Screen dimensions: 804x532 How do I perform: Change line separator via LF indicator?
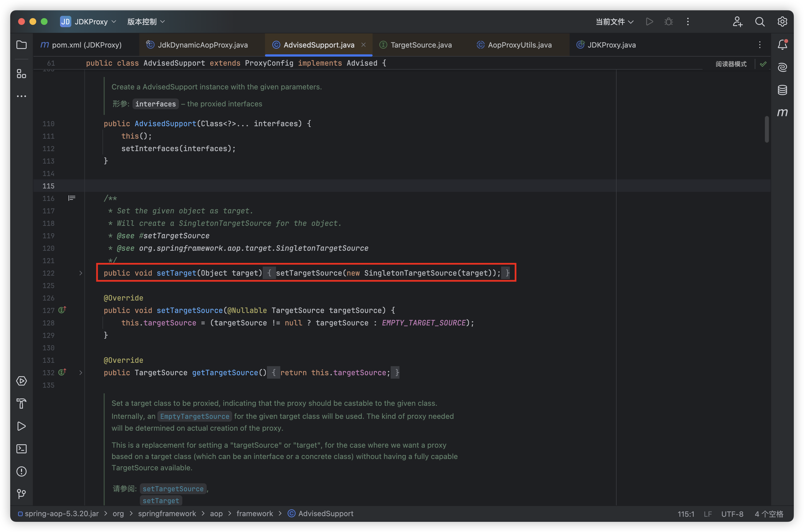click(x=708, y=514)
